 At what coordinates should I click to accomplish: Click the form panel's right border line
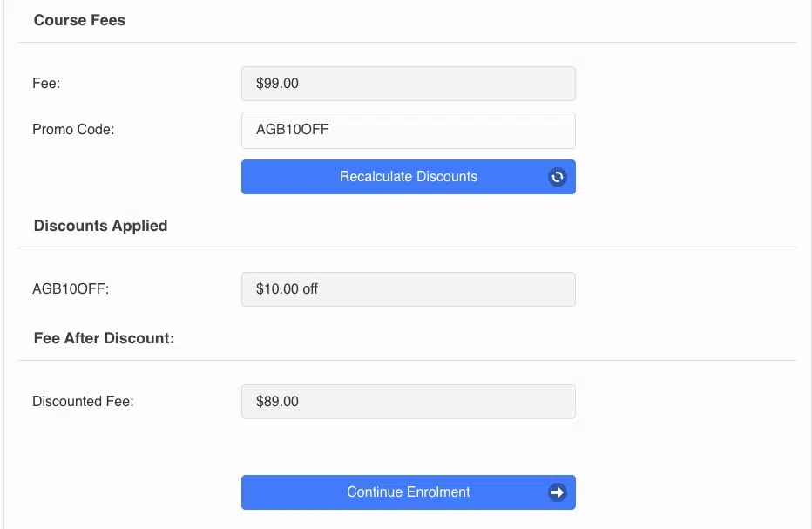pyautogui.click(x=811, y=261)
